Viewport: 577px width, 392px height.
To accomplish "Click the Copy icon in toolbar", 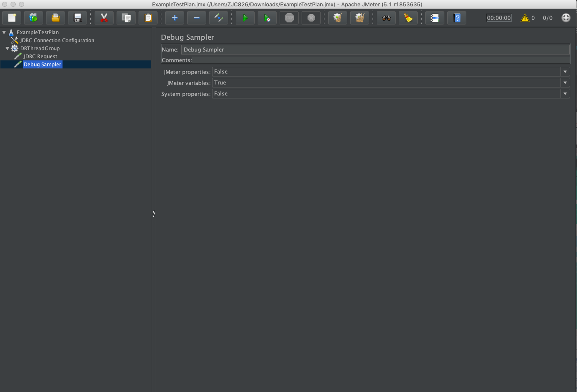I will [126, 18].
